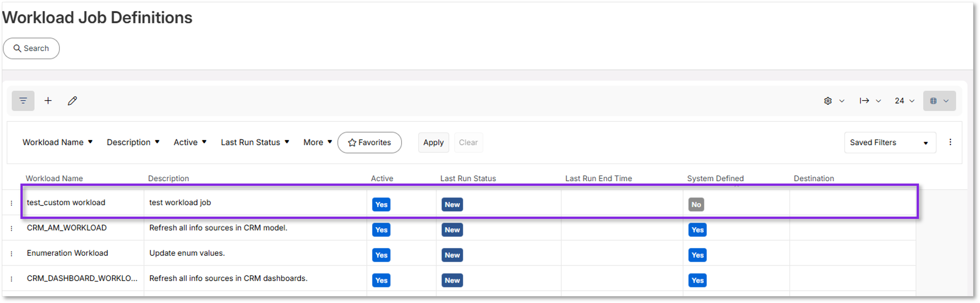Expand the Last Run Status filter
The height and width of the screenshot is (303, 980).
(x=255, y=142)
